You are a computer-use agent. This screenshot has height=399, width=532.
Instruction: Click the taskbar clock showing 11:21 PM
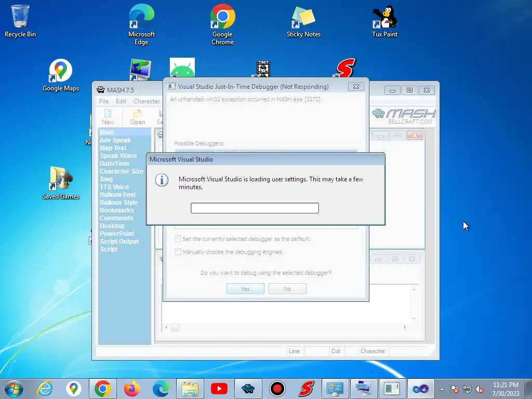pyautogui.click(x=506, y=389)
